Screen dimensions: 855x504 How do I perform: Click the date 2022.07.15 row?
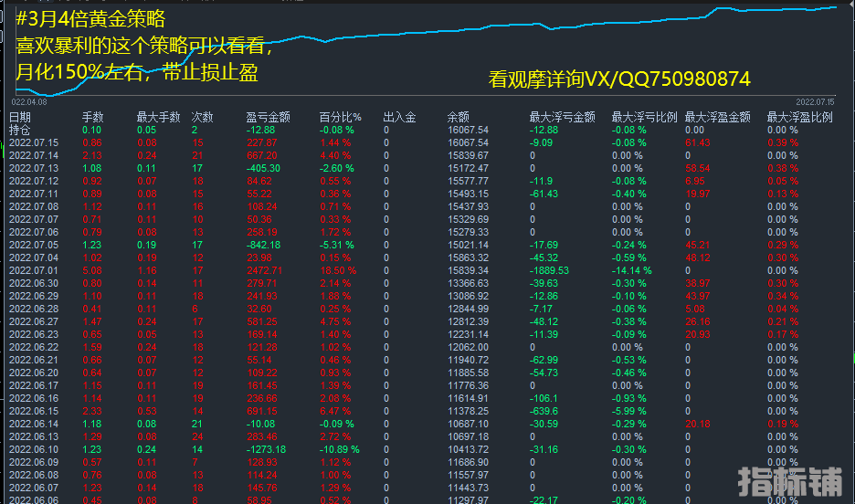[34, 142]
